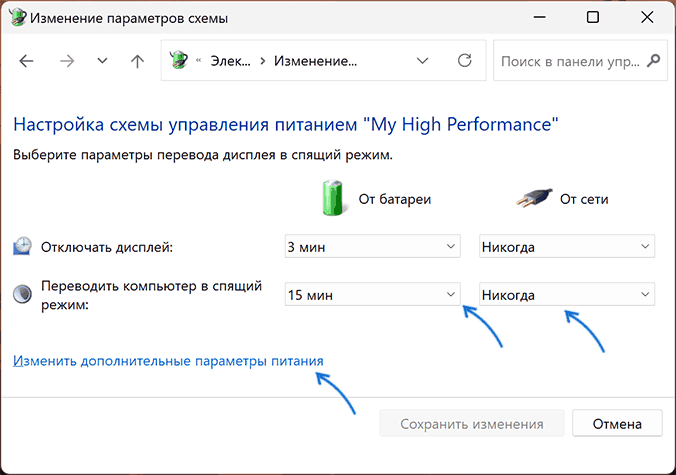Click the power options icon in address bar
The width and height of the screenshot is (676, 475).
180,61
